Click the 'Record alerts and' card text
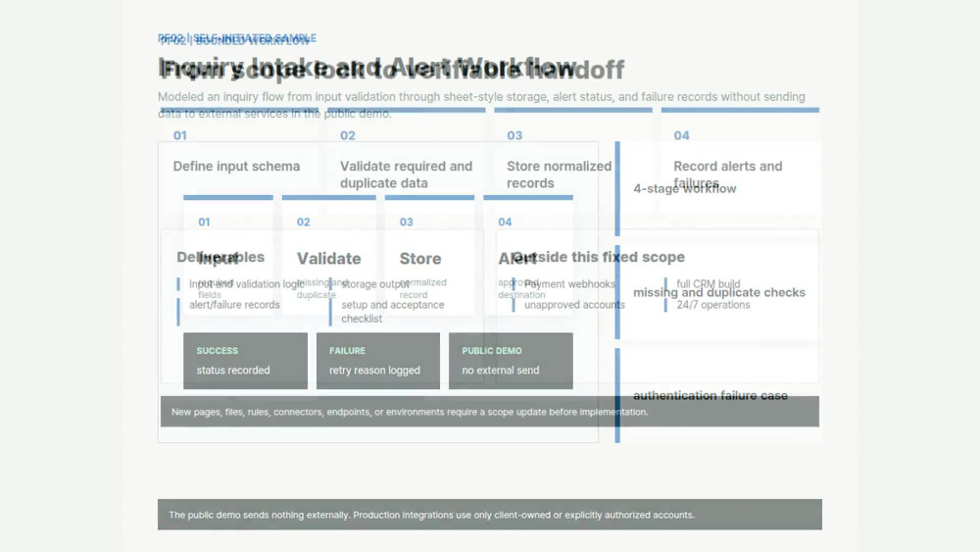This screenshot has height=552, width=980. (x=727, y=167)
